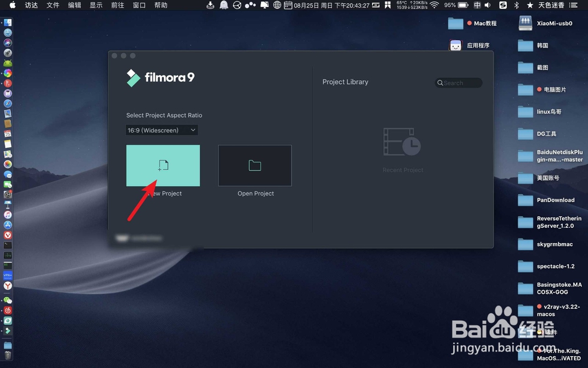
Task: Select the 截图 desktop folder
Action: (533, 68)
